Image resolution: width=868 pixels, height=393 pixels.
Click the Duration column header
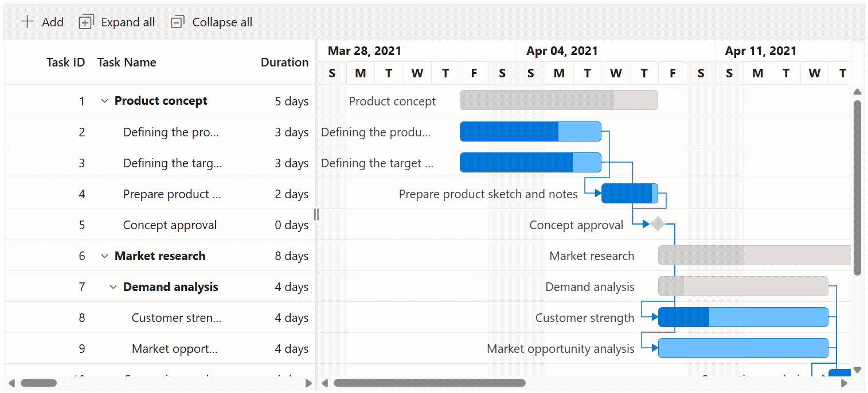(285, 62)
